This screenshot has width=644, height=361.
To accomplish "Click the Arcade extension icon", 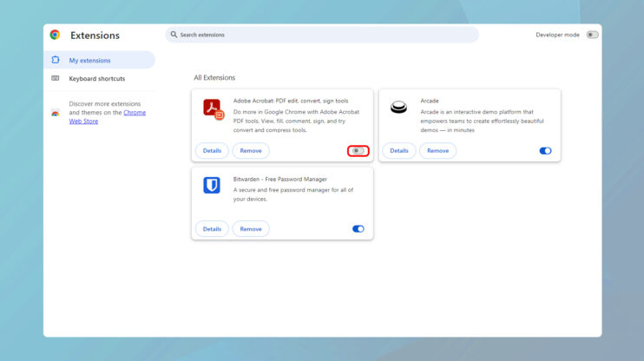I will 398,108.
